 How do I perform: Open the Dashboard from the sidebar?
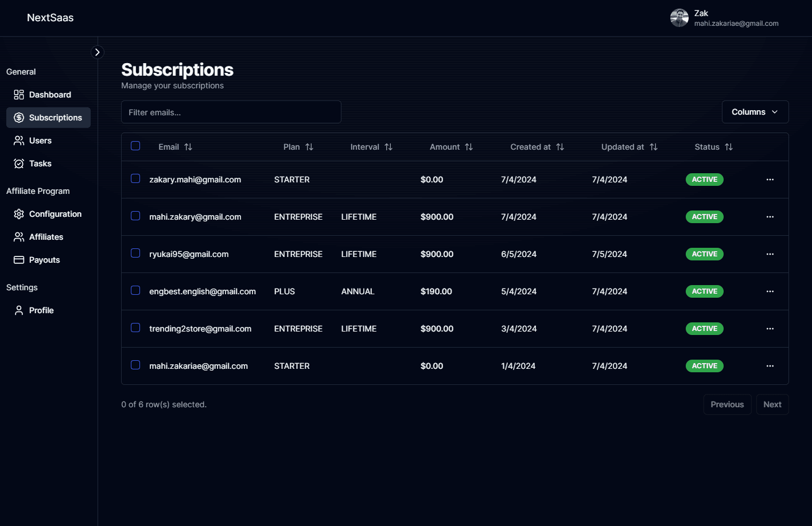[x=19, y=94]
